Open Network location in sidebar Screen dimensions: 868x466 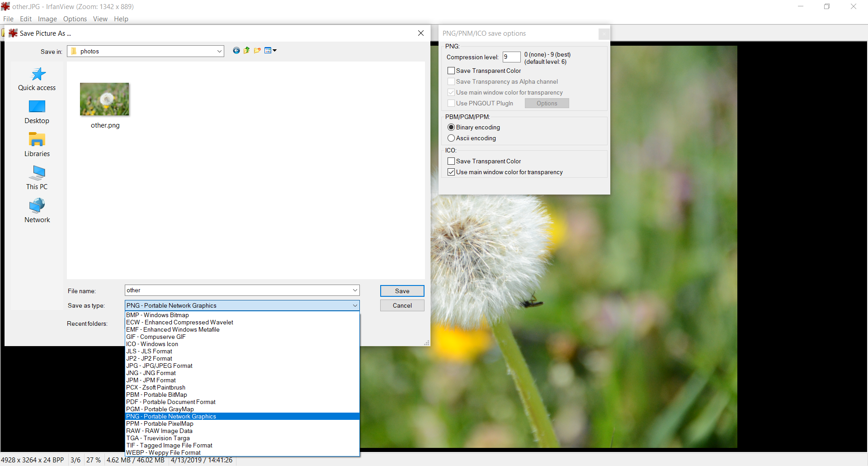tap(37, 211)
